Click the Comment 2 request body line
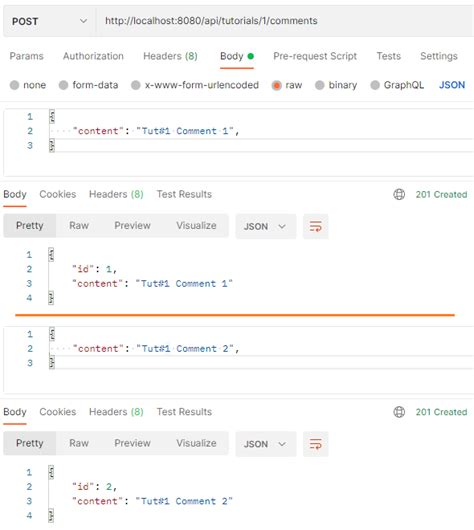 point(156,349)
